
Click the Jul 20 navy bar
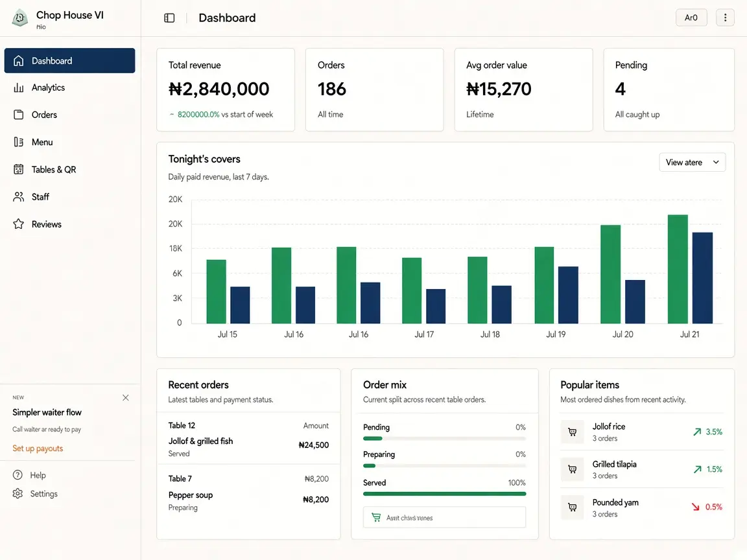click(635, 302)
